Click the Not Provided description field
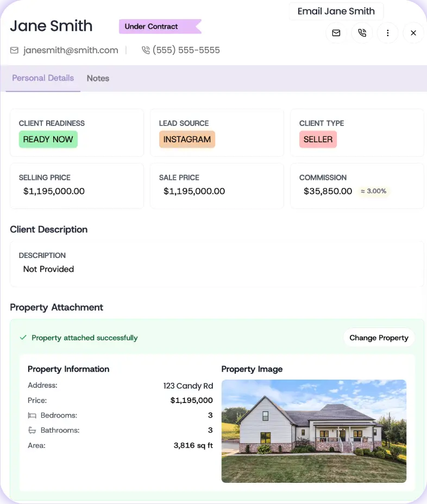The height and width of the screenshot is (504, 427). 48,269
